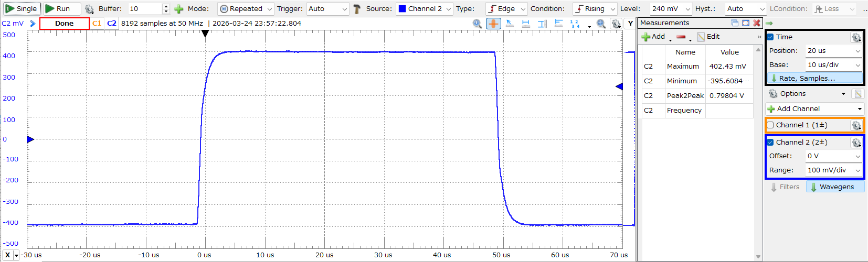Screen dimensions: 868x262
Task: Click the red minus remove measurement icon
Action: coord(681,37)
